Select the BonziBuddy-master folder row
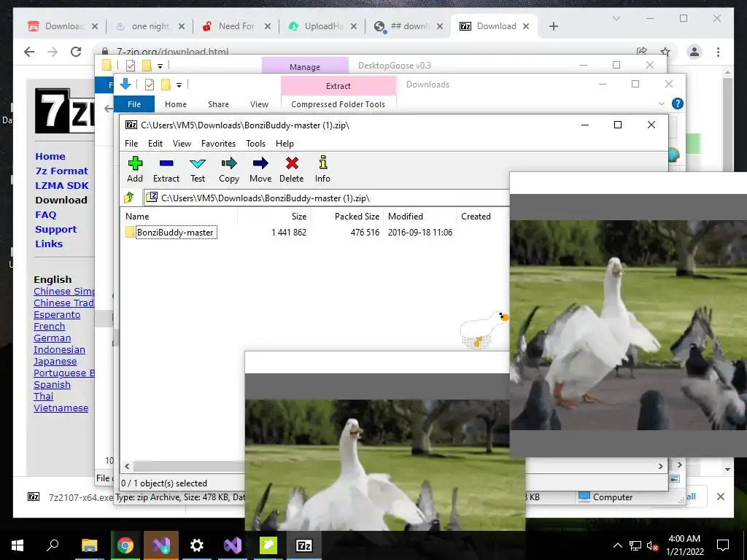Image resolution: width=747 pixels, height=560 pixels. (x=314, y=233)
